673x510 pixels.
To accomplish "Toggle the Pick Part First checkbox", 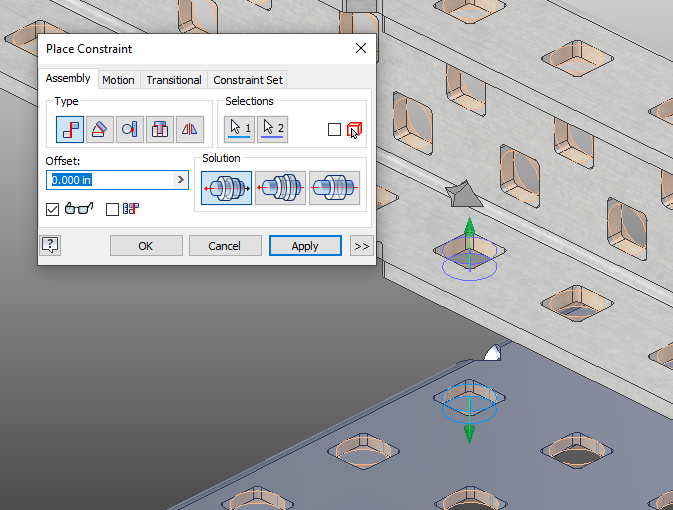I will (334, 130).
